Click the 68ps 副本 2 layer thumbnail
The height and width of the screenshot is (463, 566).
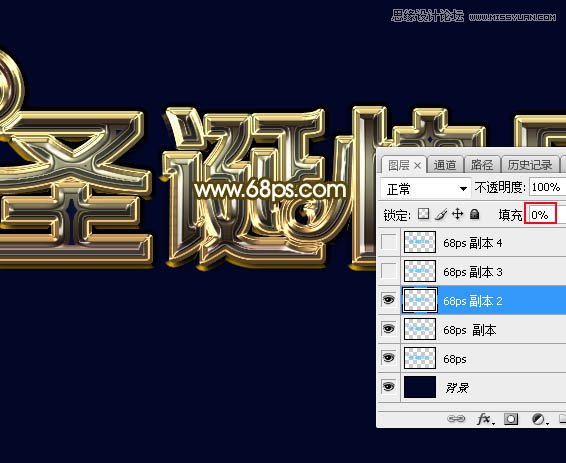point(420,300)
